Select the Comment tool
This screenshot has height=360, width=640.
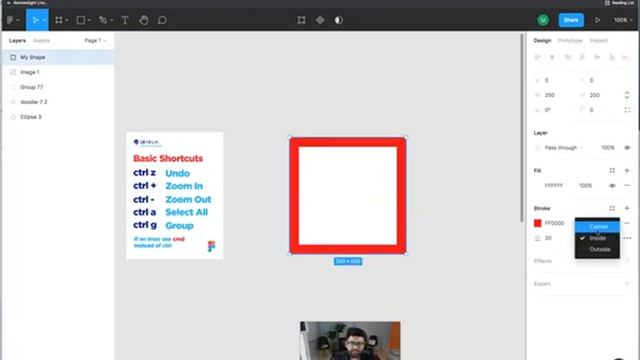pos(162,20)
